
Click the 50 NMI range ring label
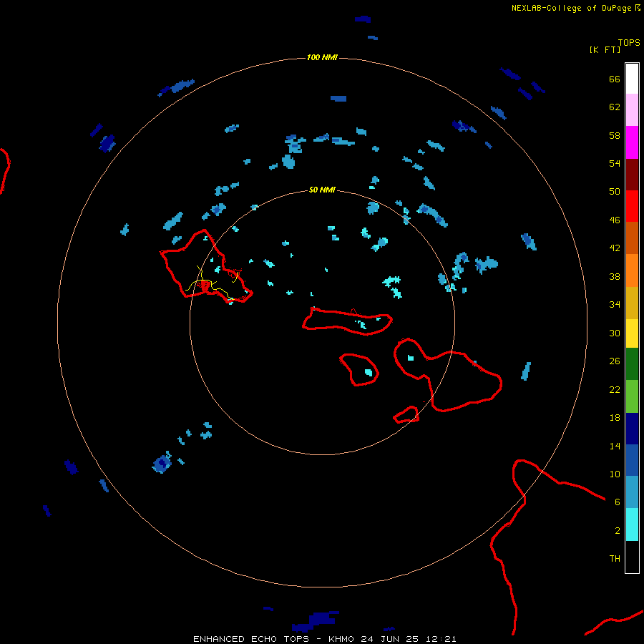pos(322,190)
